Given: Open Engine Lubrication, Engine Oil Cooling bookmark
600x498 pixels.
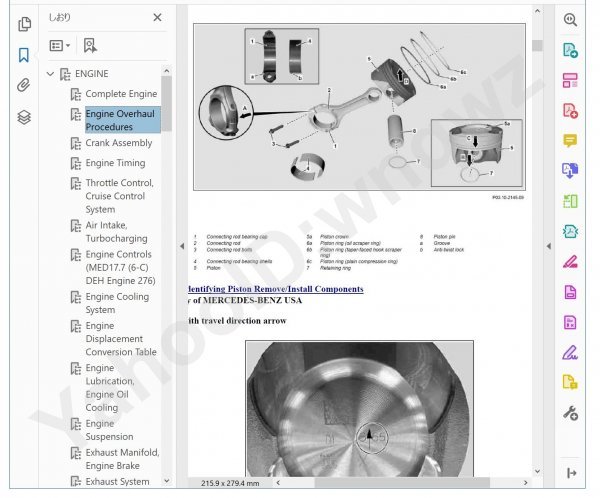Looking at the screenshot, I should tap(110, 388).
